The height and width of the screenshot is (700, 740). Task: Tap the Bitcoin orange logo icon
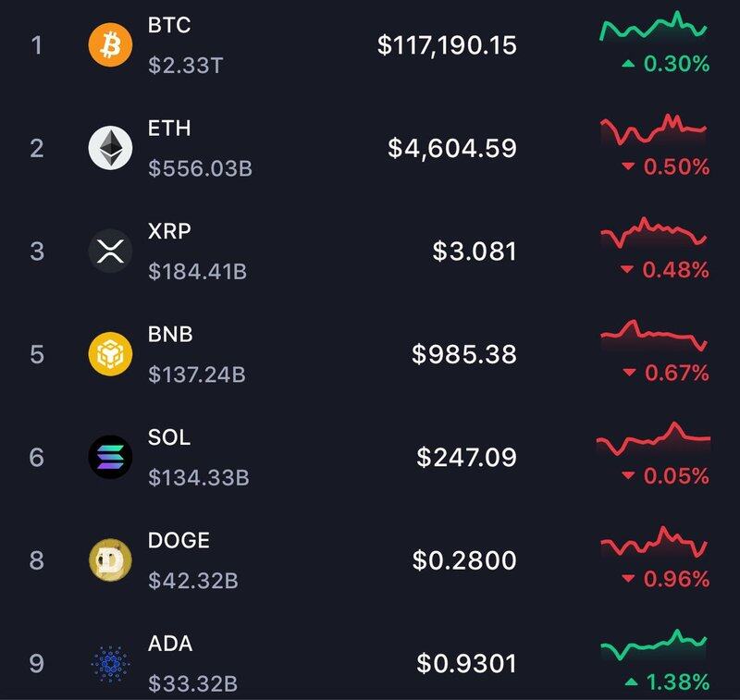click(110, 44)
